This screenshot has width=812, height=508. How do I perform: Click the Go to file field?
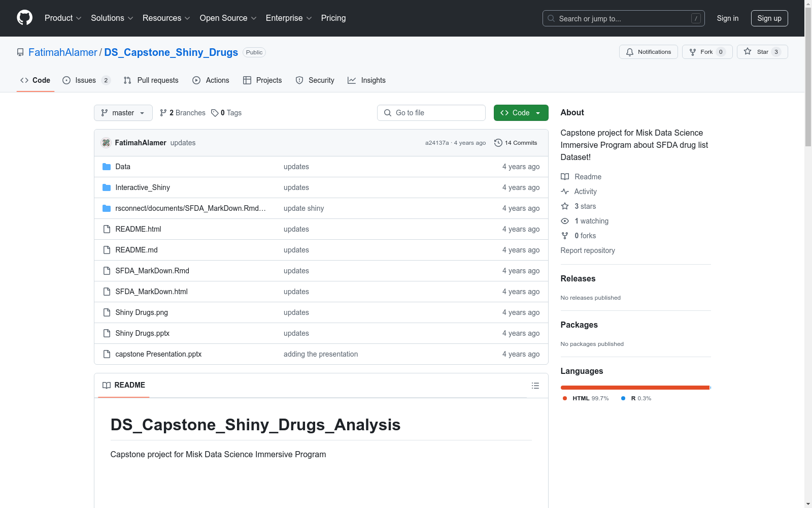(x=431, y=113)
